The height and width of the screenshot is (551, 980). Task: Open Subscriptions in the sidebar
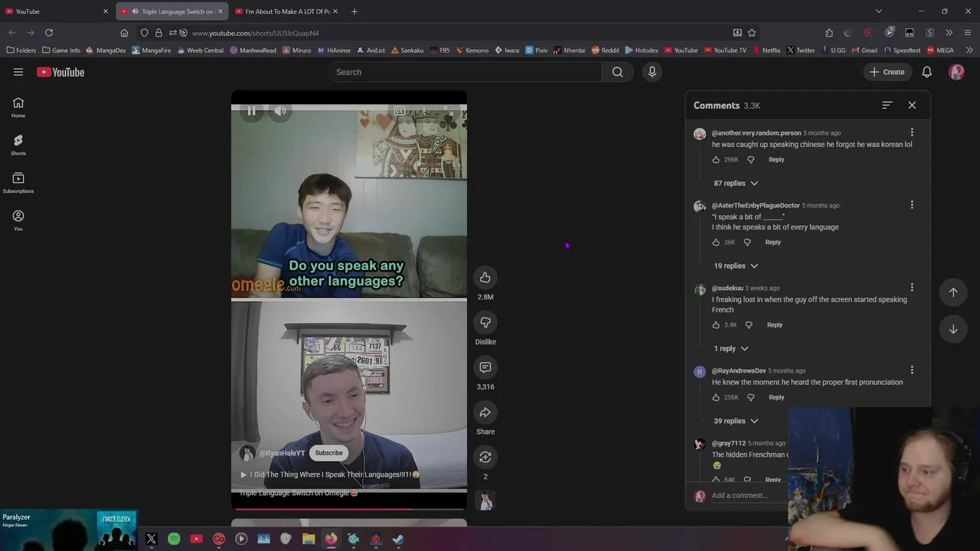[18, 184]
